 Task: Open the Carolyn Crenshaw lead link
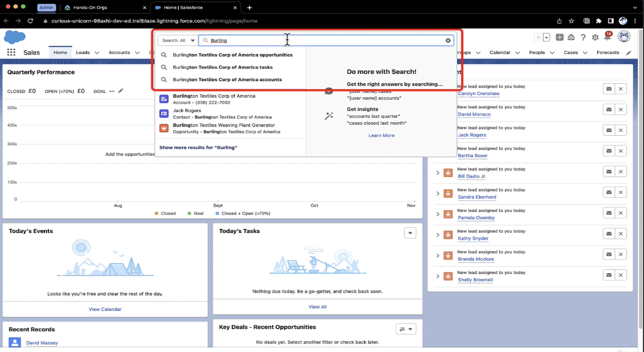click(x=479, y=94)
